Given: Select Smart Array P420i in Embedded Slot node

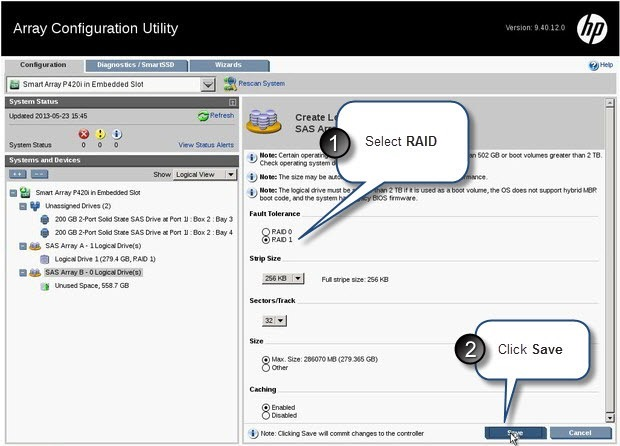Looking at the screenshot, I should click(88, 193).
